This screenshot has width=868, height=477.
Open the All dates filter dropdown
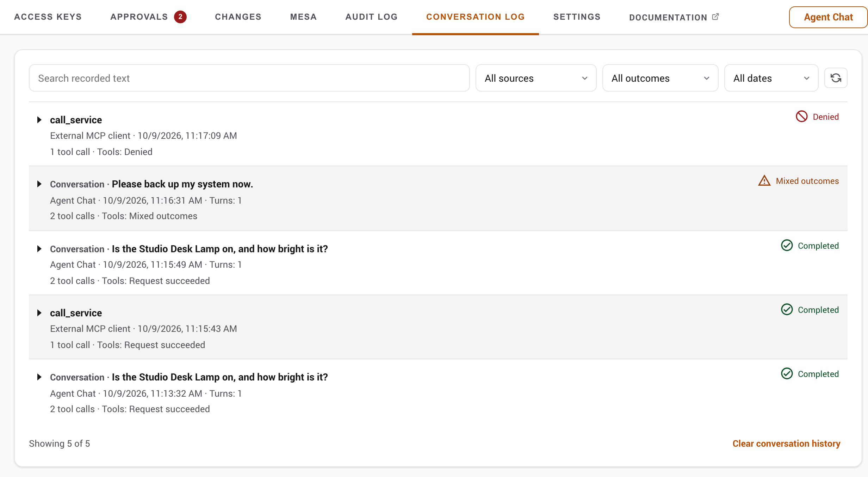[x=771, y=78]
